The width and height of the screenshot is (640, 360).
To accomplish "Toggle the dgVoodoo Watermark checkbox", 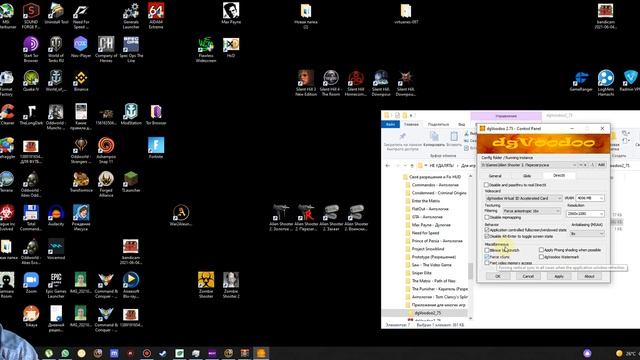I will pos(541,257).
